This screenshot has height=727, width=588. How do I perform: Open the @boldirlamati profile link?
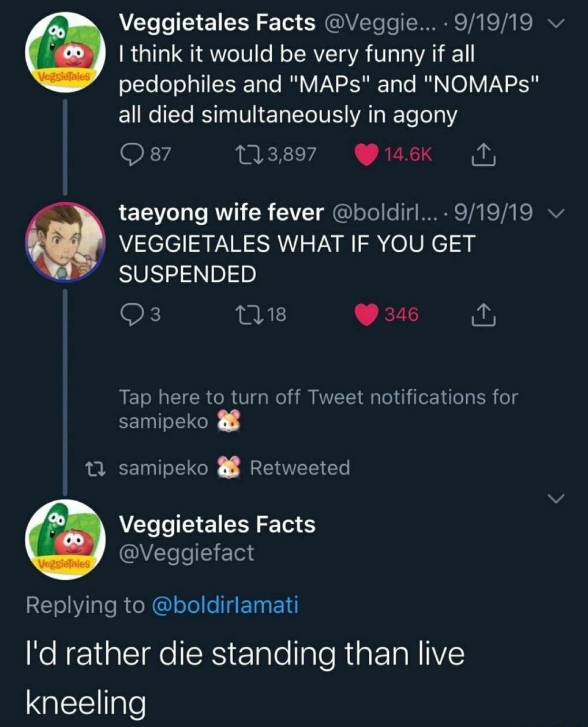tap(225, 605)
